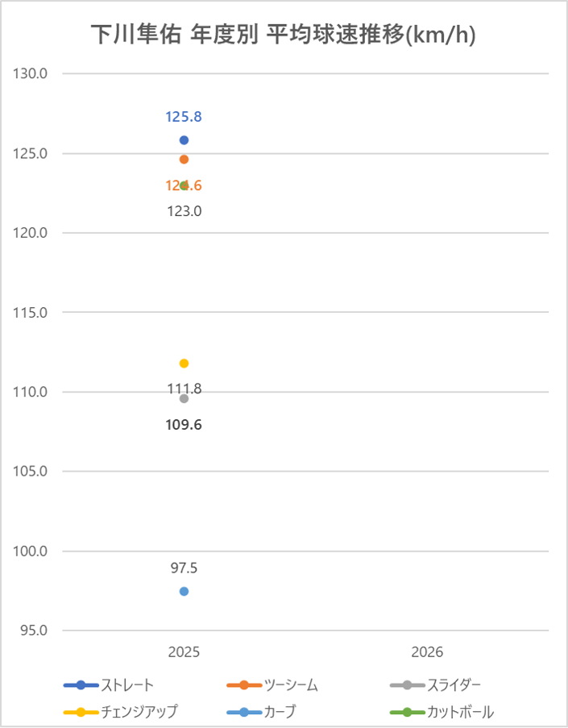Select the gray スライダー data point marker
The image size is (568, 728).
click(x=184, y=398)
